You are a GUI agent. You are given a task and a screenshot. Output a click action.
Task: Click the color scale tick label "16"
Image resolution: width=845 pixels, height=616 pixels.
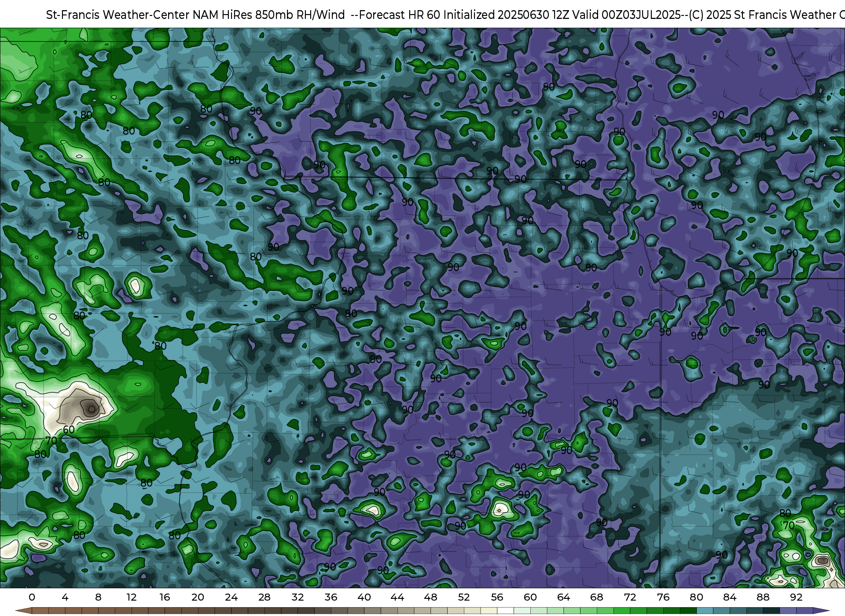click(165, 597)
